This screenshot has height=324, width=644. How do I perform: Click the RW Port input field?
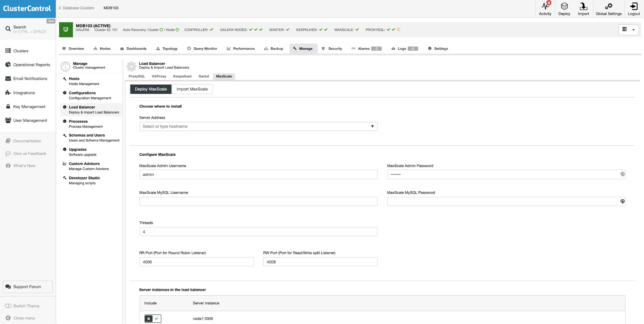(320, 262)
